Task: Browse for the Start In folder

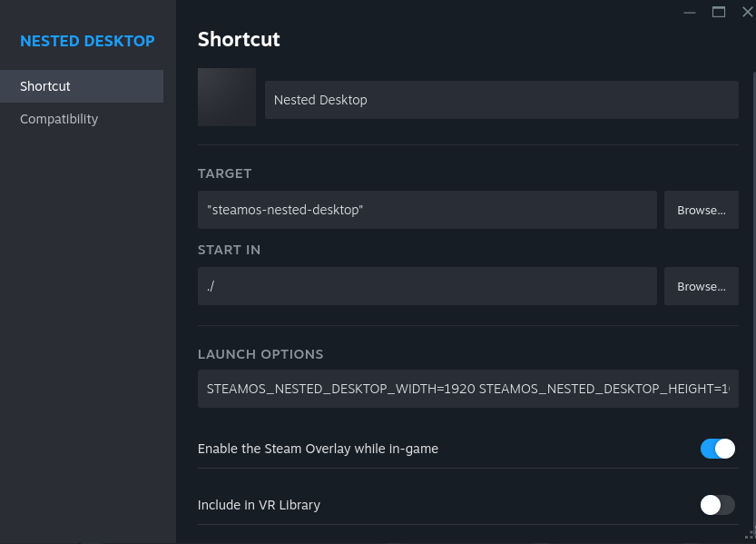Action: click(x=701, y=286)
